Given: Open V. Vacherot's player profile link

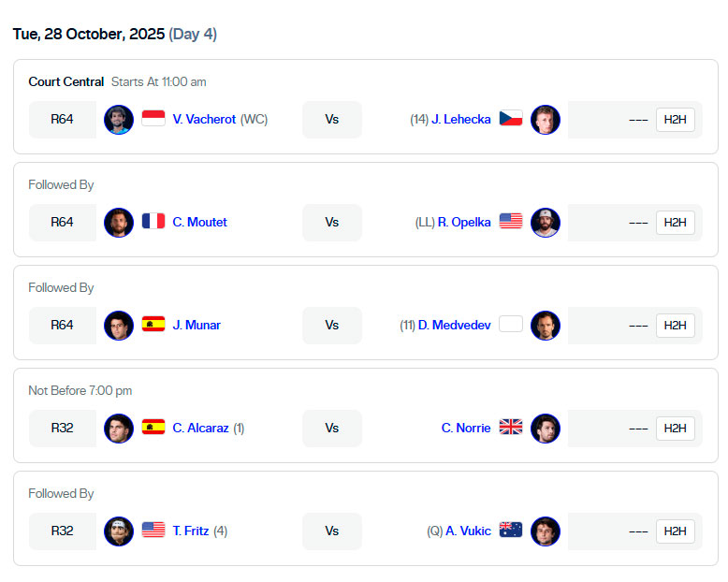Looking at the screenshot, I should (204, 119).
